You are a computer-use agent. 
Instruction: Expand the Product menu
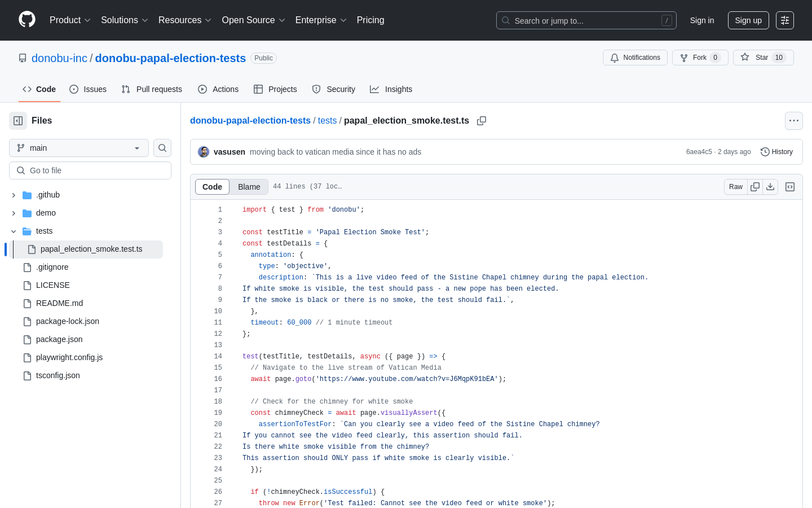(70, 20)
